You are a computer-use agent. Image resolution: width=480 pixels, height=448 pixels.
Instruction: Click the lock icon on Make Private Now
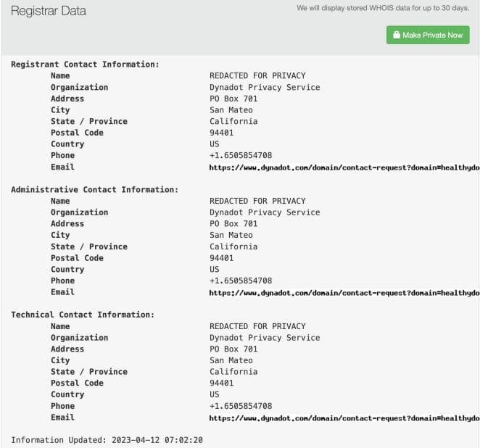[397, 35]
